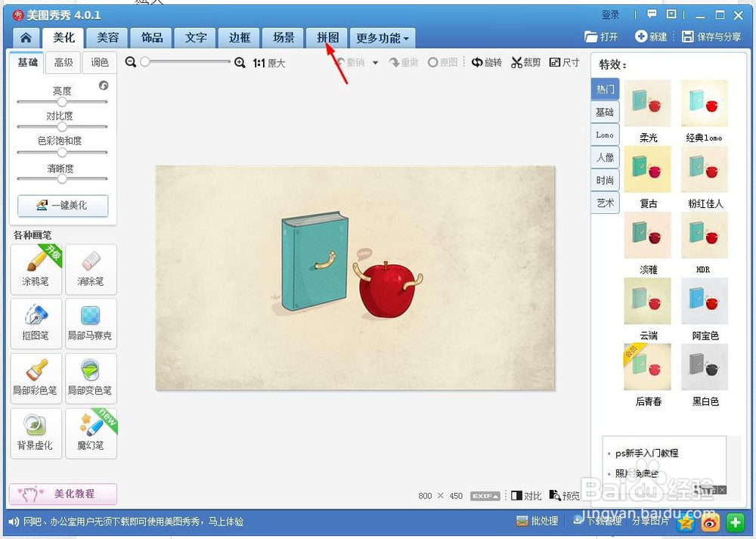Apply the 柔光 soft light effect thumbnail
Viewport: 756px width, 539px height.
pos(648,104)
